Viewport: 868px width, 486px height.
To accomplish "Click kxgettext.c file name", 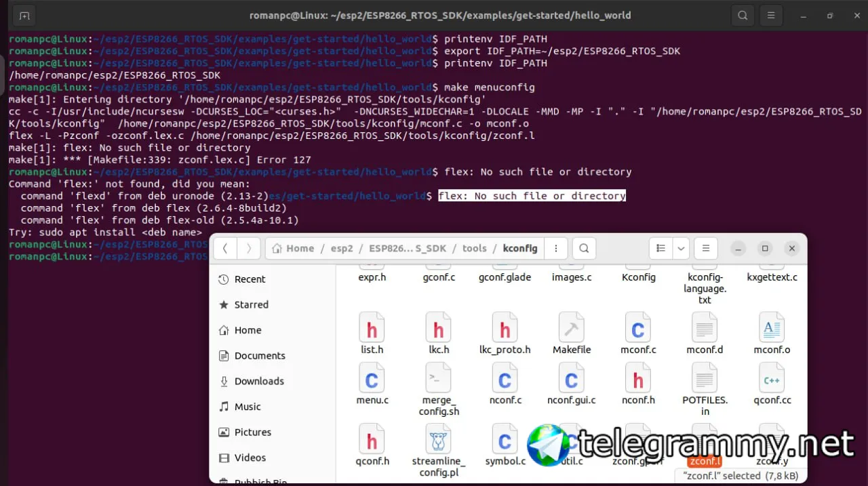I will 772,277.
